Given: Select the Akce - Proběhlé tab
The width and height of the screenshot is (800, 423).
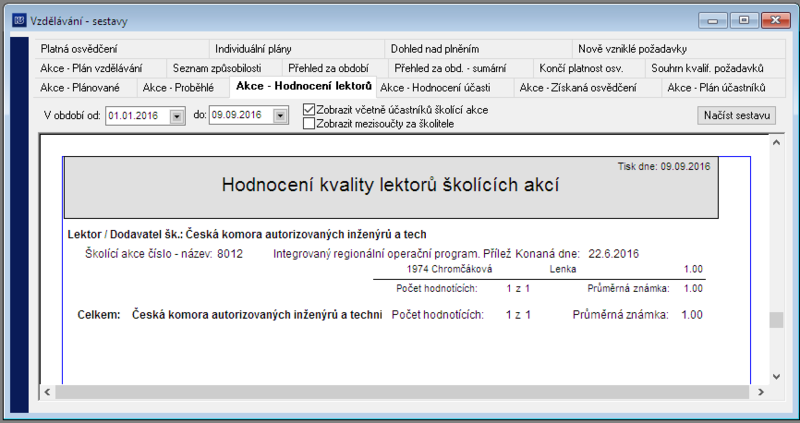Looking at the screenshot, I should (183, 88).
